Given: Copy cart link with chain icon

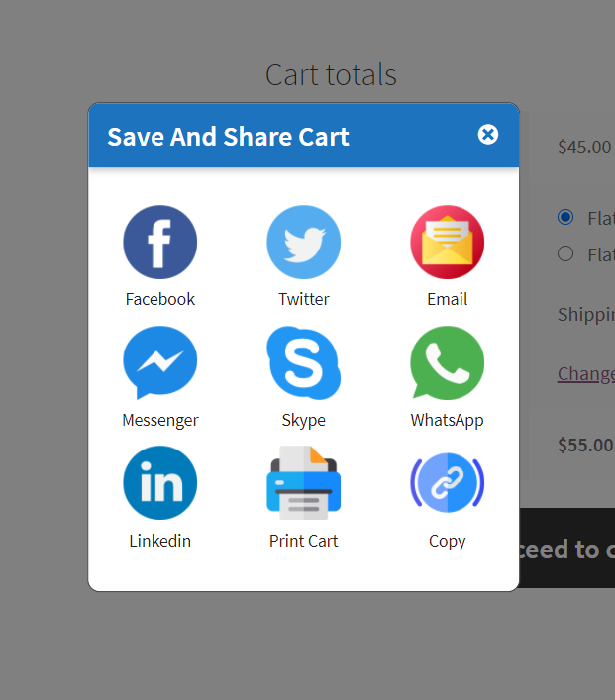Looking at the screenshot, I should pos(448,483).
